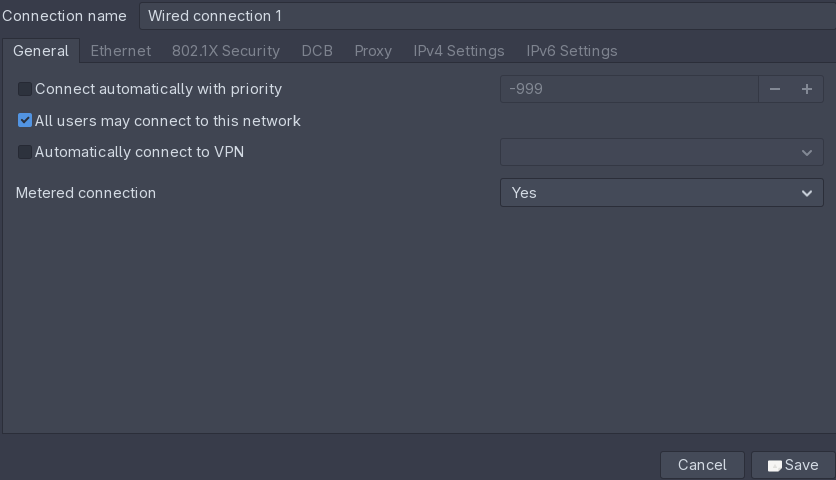Click the priority value field showing -999
Screen dimensions: 836x480
[x=628, y=89]
